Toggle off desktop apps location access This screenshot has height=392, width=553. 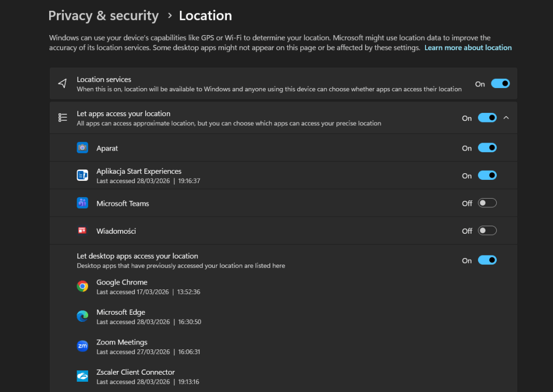pos(487,260)
